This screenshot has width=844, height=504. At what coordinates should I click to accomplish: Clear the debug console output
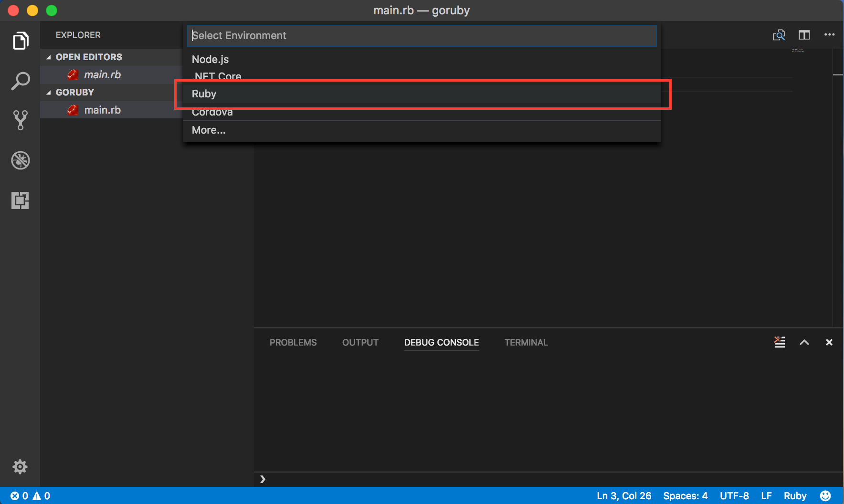[x=780, y=342]
